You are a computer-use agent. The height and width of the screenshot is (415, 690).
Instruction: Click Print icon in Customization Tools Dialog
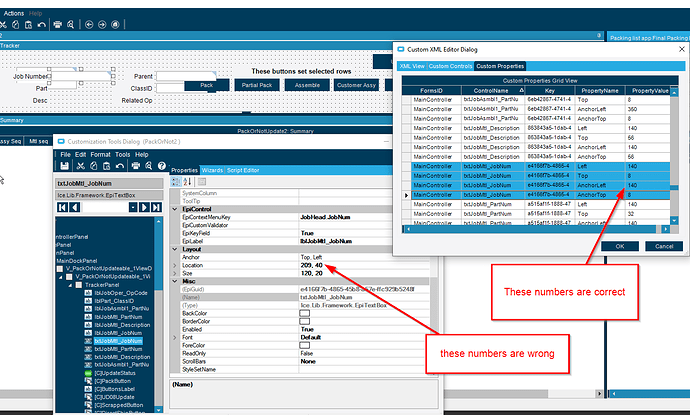[x=136, y=166]
